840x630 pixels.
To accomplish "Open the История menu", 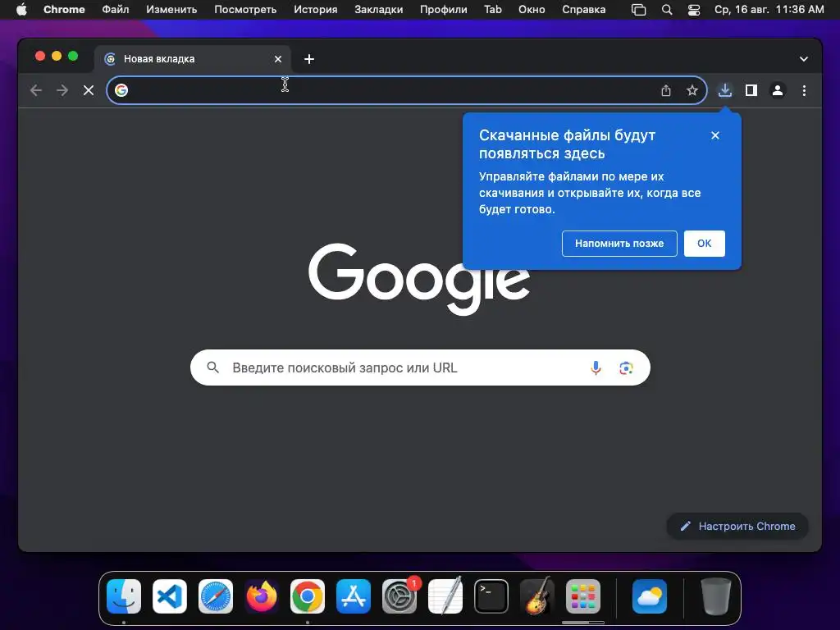I will [x=316, y=10].
